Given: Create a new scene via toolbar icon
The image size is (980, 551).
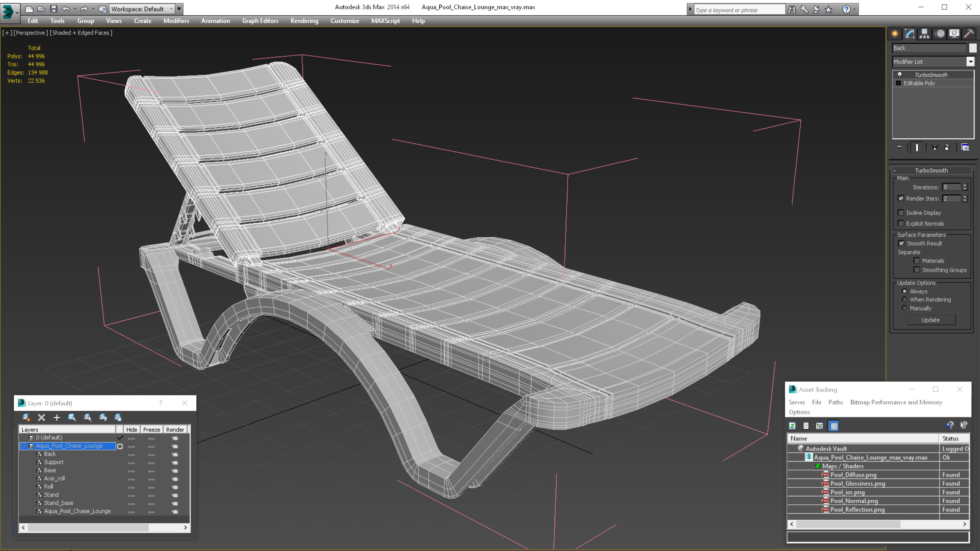Looking at the screenshot, I should tap(29, 9).
